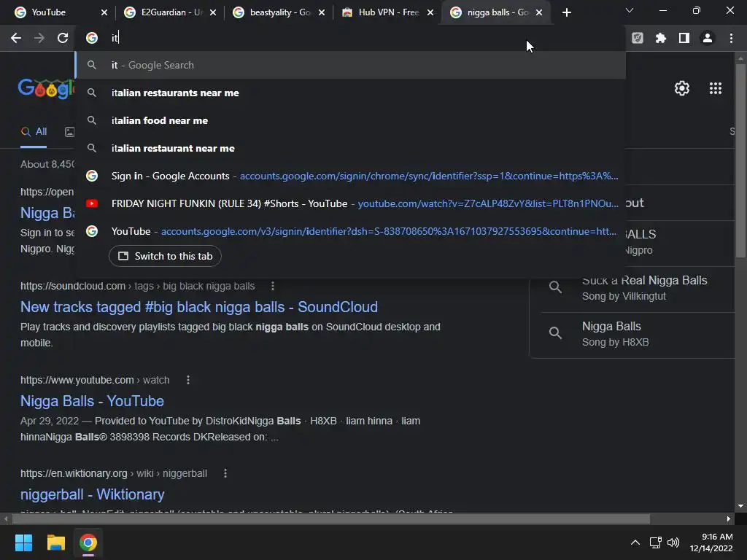Open the Chrome profile avatar
Viewport: 747px width, 560px height.
[708, 38]
